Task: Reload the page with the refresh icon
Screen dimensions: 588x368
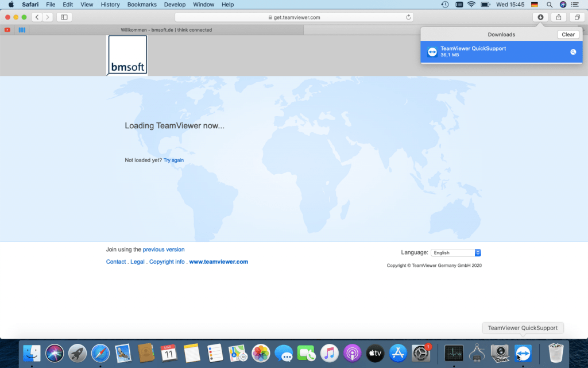Action: [x=408, y=17]
